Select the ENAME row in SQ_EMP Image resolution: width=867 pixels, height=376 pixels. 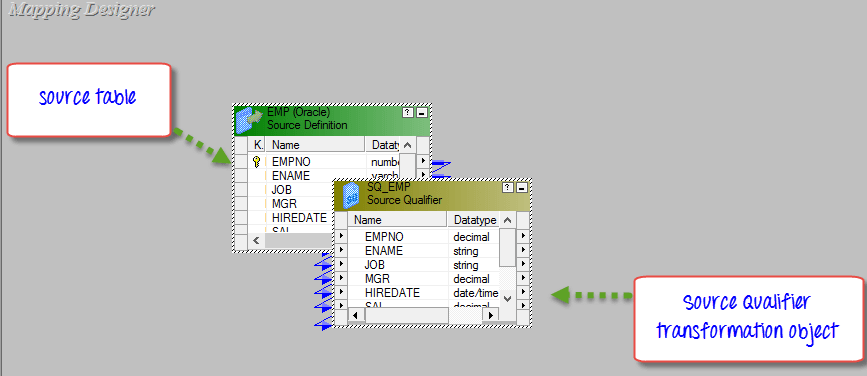[424, 251]
